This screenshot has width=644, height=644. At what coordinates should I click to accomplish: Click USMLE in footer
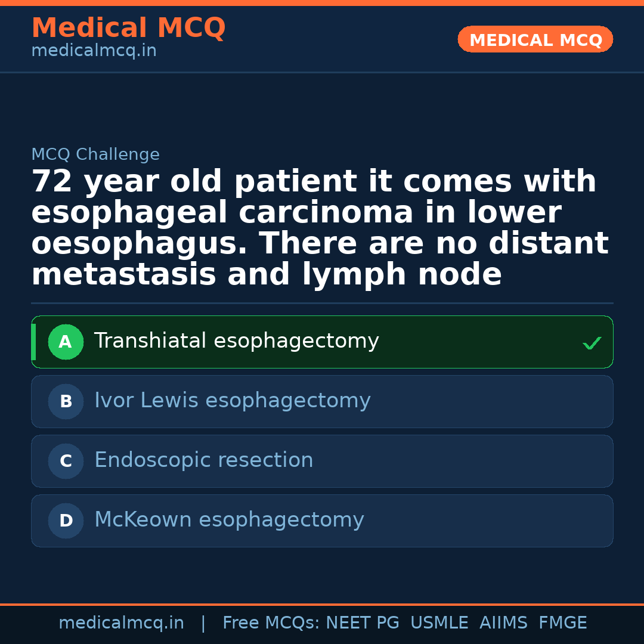(x=439, y=623)
